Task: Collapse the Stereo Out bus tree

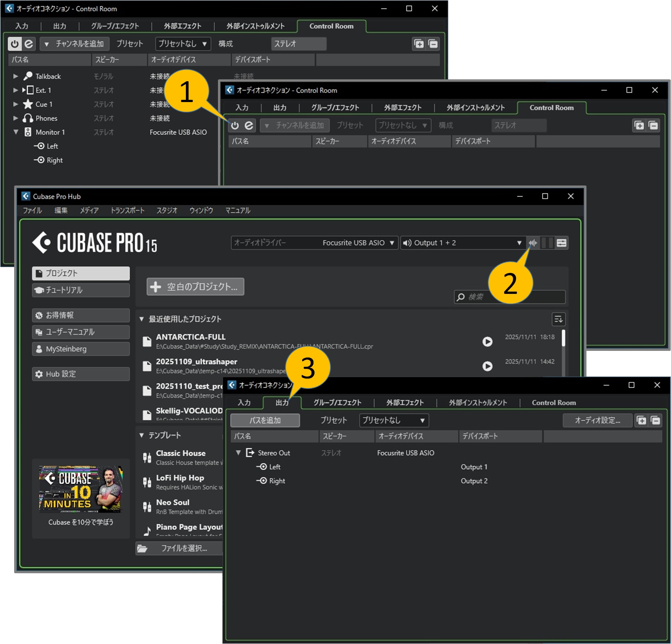Action: (238, 453)
